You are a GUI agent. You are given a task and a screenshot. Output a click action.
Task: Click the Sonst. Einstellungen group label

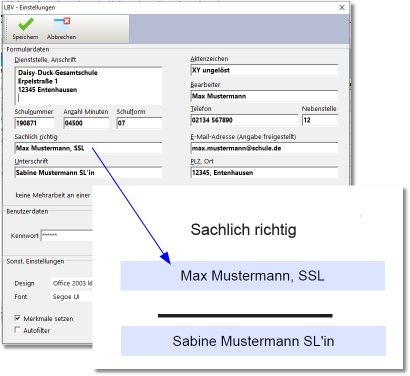(x=35, y=261)
